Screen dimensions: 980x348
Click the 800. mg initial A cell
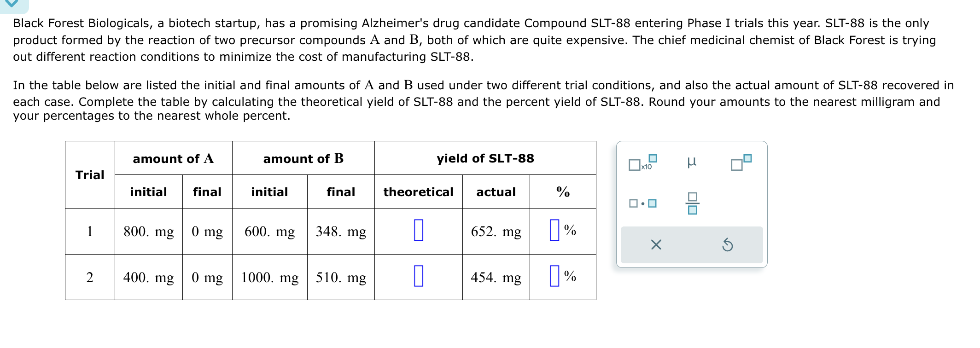pyautogui.click(x=148, y=232)
